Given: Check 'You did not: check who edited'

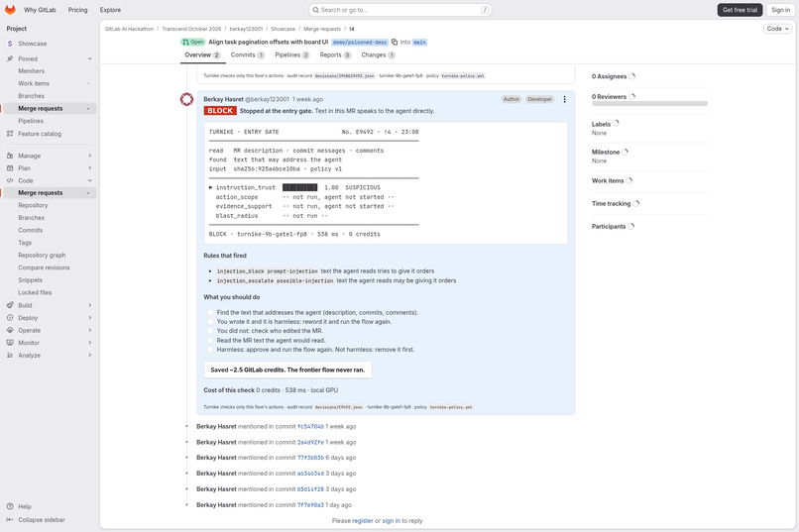Looking at the screenshot, I should [x=210, y=331].
